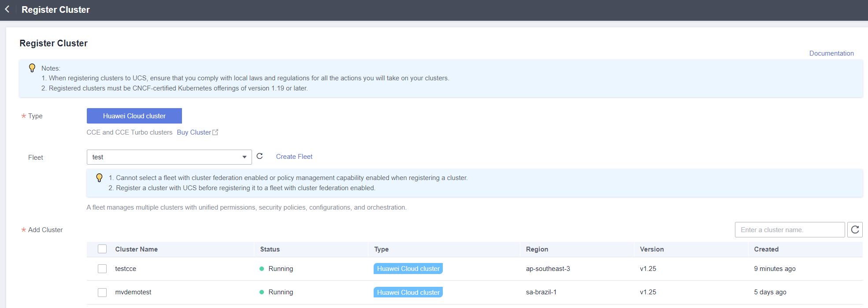Click the testcce cluster name

coord(126,269)
